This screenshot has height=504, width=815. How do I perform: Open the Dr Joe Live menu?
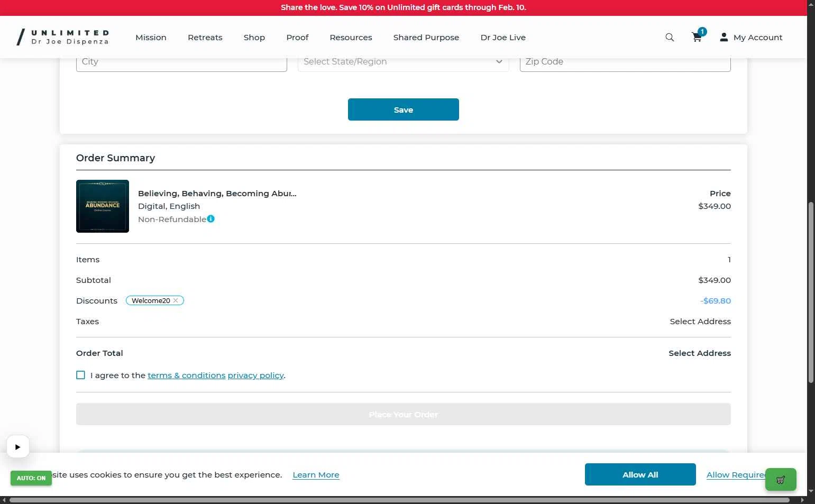click(x=503, y=38)
